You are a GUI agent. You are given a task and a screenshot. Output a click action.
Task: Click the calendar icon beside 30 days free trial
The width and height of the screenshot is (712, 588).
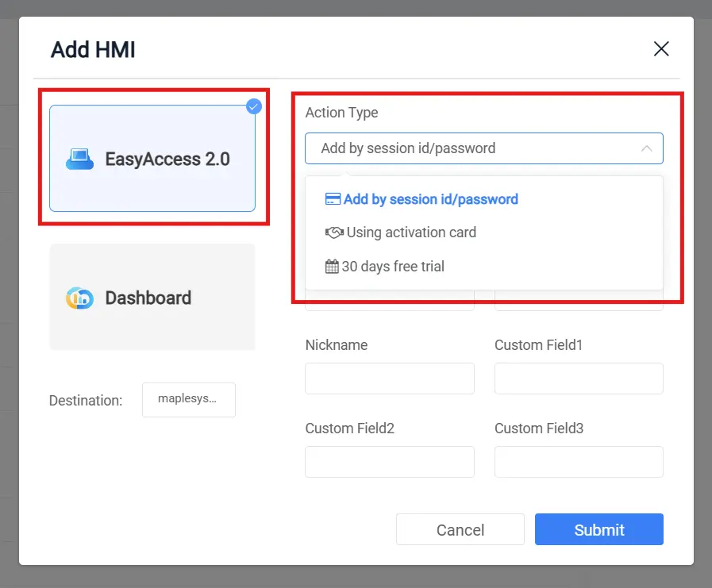point(332,267)
